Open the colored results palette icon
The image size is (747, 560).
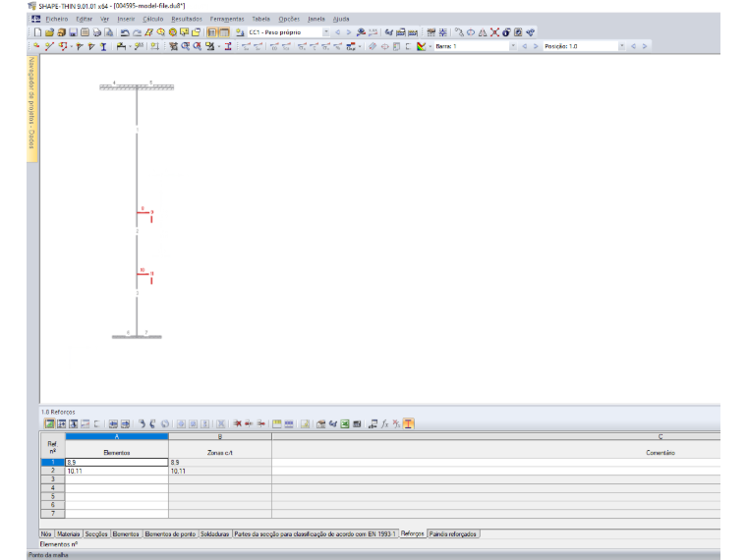pyautogui.click(x=421, y=46)
